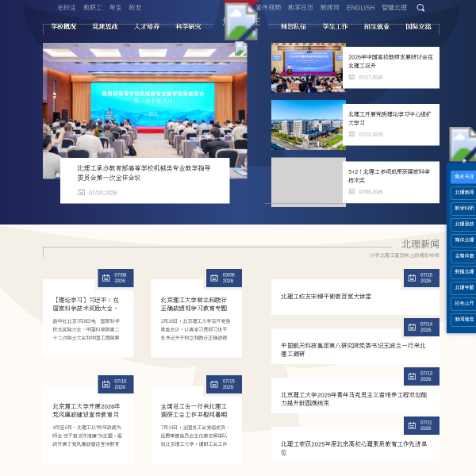The width and height of the screenshot is (476, 476).
Task: Open the 人才培养 menu
Action: click(147, 27)
